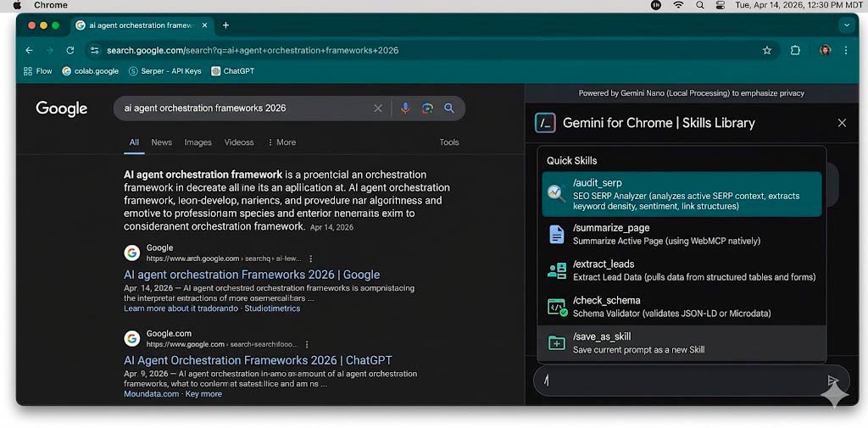Open the Flow bookmark
Viewport: 868px width, 428px height.
coord(37,71)
